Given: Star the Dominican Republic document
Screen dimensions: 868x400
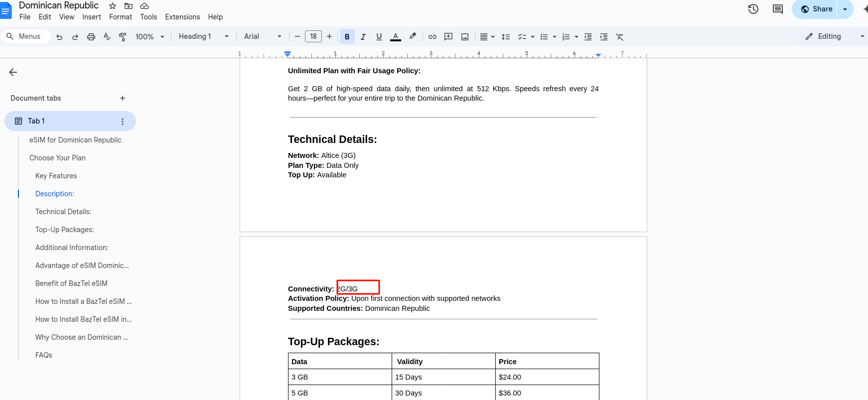Looking at the screenshot, I should (113, 6).
